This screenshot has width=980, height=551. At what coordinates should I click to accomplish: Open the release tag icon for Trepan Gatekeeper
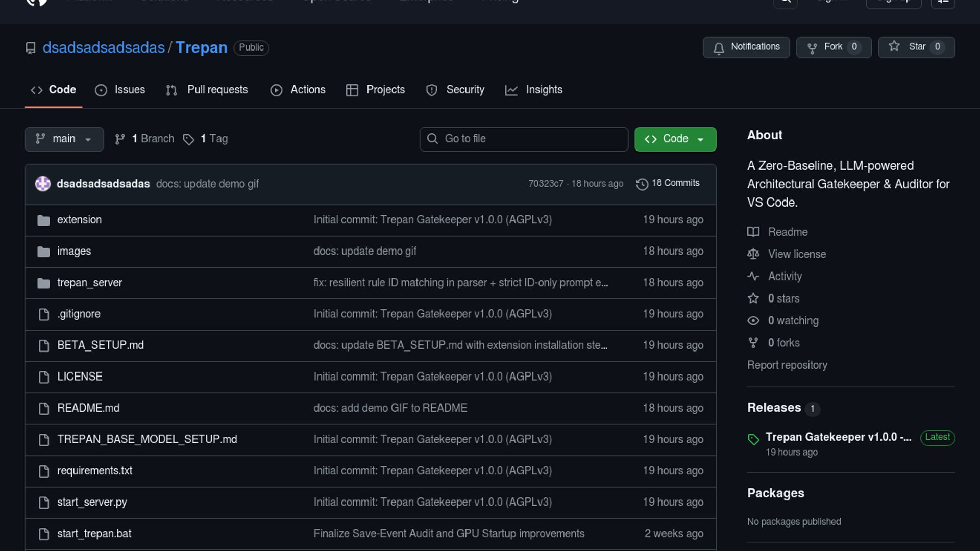point(753,439)
